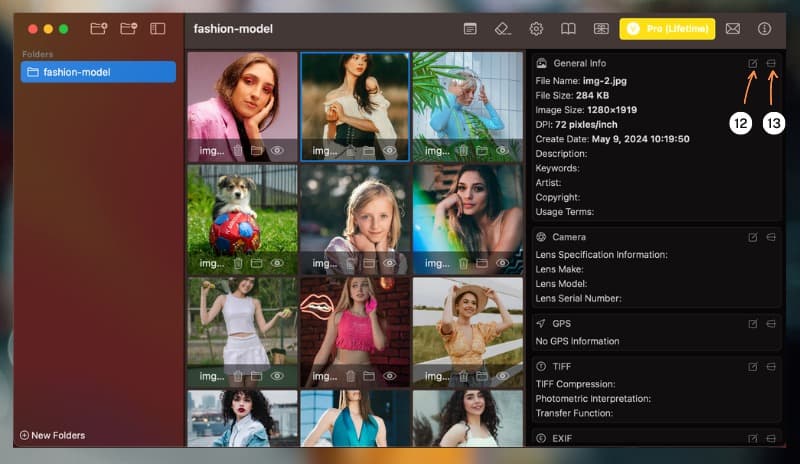Click trash icon on brunette colorful-light photo

coord(463,263)
